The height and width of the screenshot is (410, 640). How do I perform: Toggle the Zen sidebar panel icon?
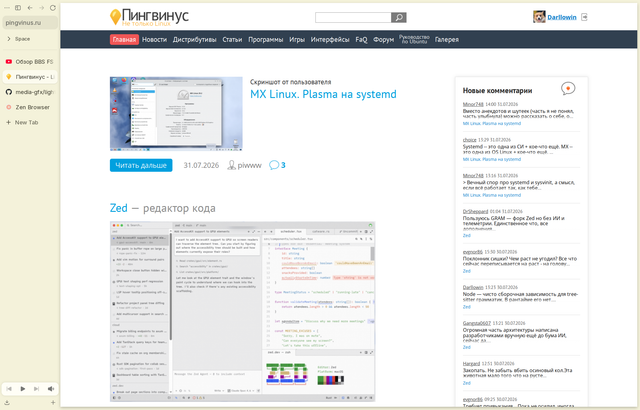click(18, 8)
